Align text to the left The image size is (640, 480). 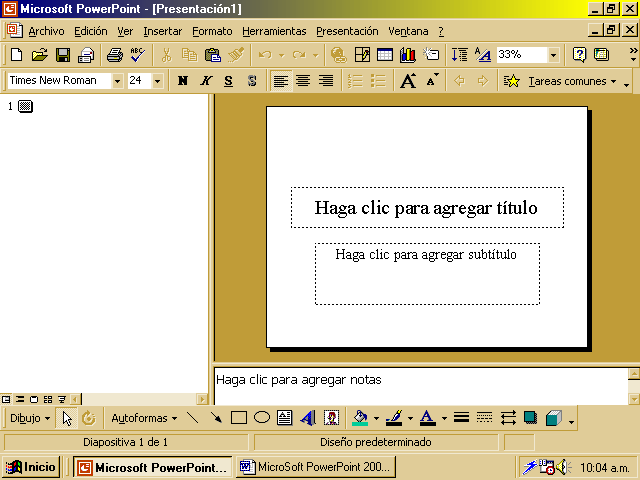[280, 81]
